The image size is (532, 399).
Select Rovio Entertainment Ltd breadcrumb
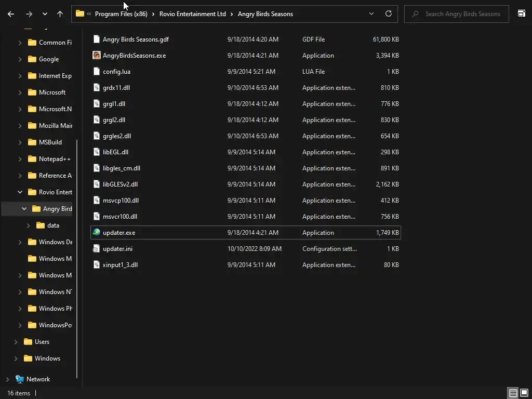point(192,14)
